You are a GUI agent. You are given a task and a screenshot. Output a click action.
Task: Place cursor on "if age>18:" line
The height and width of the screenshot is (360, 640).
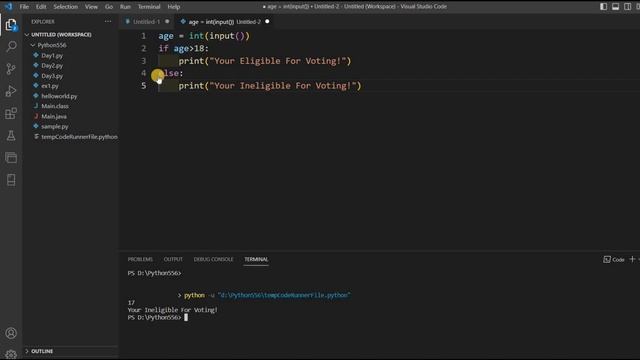pyautogui.click(x=183, y=49)
